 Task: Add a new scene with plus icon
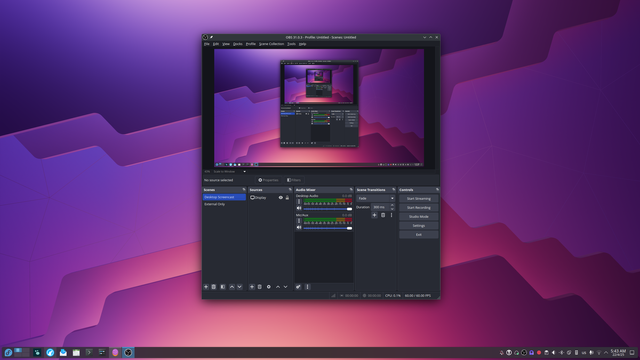click(206, 287)
